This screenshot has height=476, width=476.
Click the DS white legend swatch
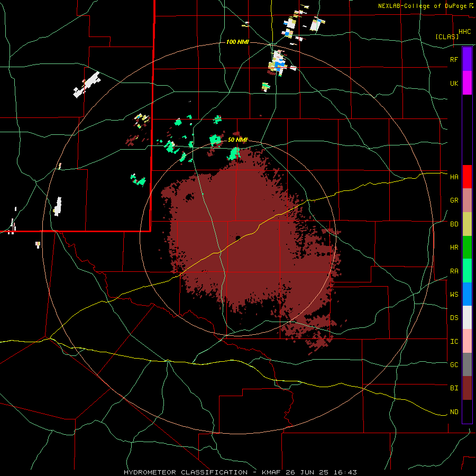pyautogui.click(x=467, y=317)
